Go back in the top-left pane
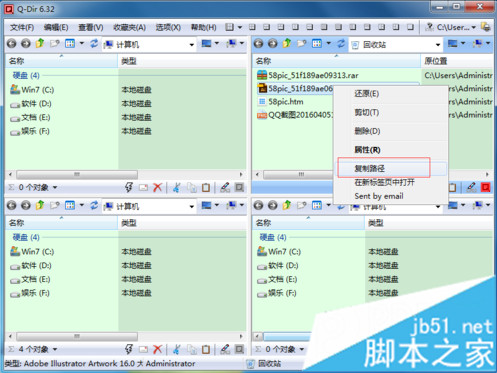Screen dimensions: 497x373 coord(12,44)
